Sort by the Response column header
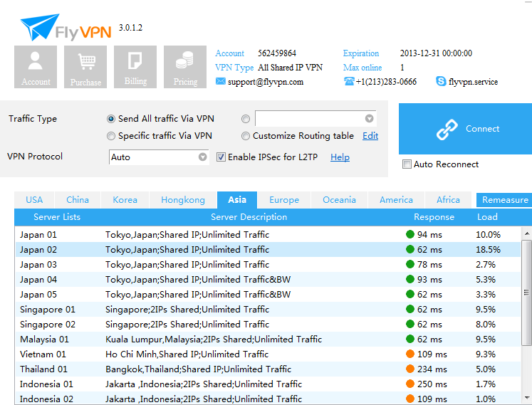532x405 pixels. [x=434, y=217]
